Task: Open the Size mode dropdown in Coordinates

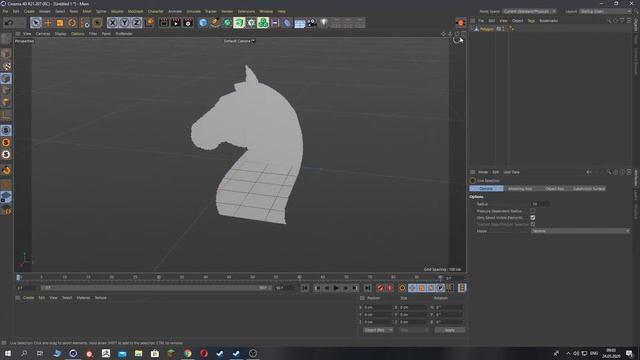Action: tap(413, 330)
